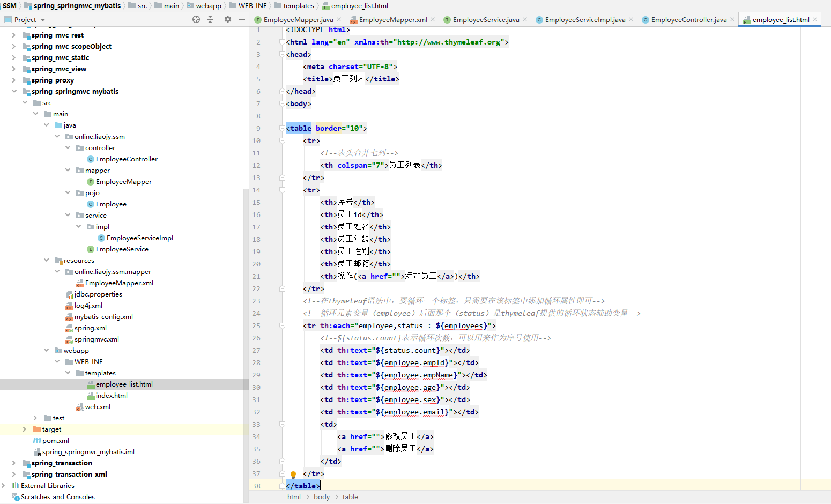831x504 pixels.
Task: Click line number 27 in gutter
Action: (x=256, y=351)
